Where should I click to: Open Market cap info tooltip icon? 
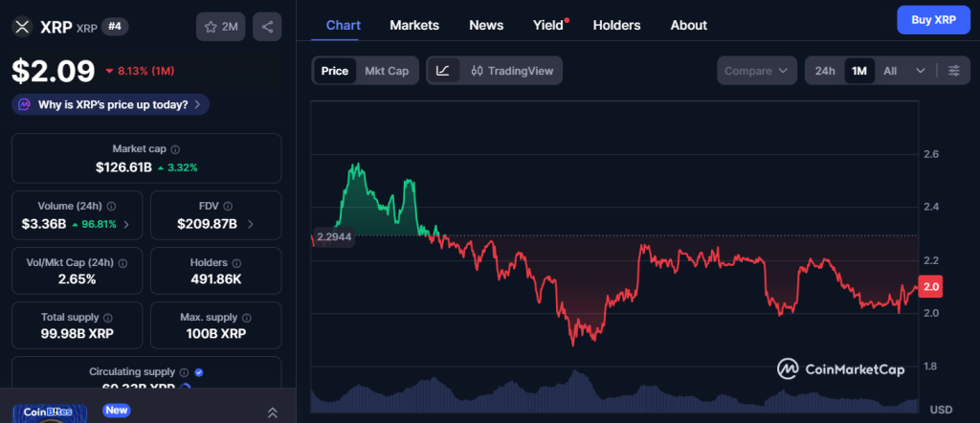coord(176,149)
